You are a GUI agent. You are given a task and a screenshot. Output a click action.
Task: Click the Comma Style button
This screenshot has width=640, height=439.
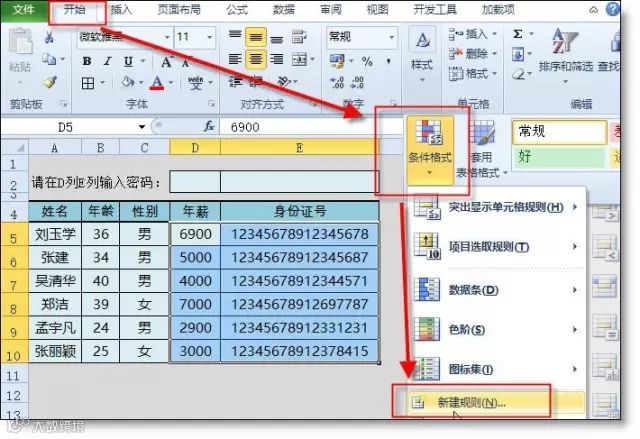(389, 62)
